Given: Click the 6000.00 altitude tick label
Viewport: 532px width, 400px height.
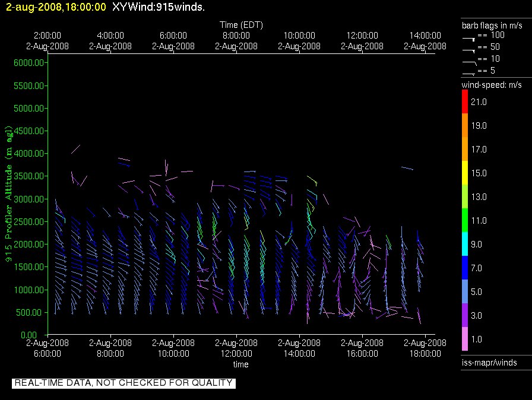Looking at the screenshot, I should pyautogui.click(x=26, y=63).
